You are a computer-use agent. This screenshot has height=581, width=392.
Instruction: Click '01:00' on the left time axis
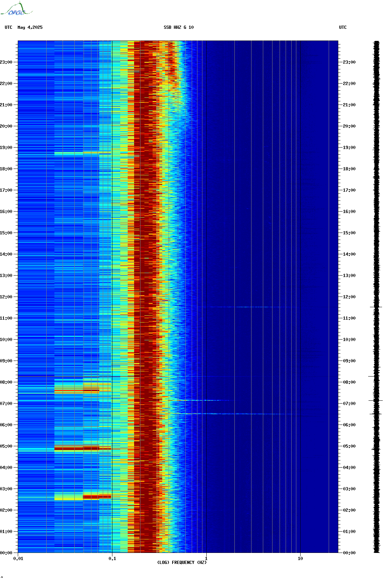[x=6, y=532]
